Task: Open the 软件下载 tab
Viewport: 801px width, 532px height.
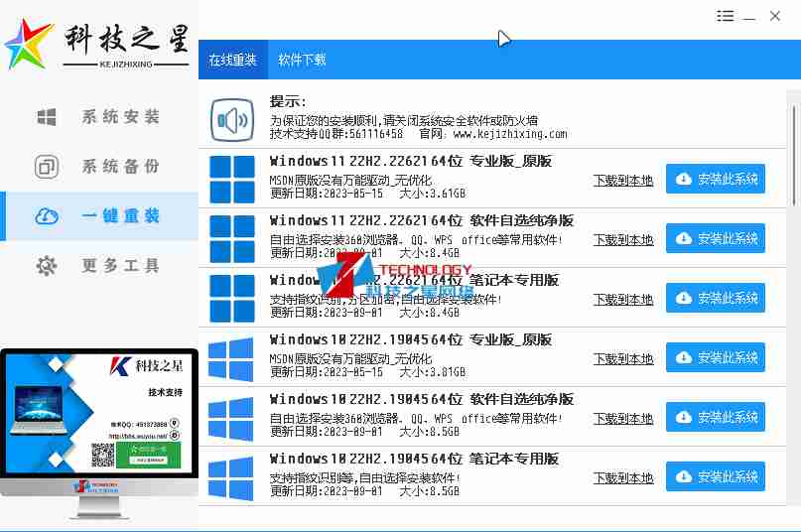Action: pos(302,60)
